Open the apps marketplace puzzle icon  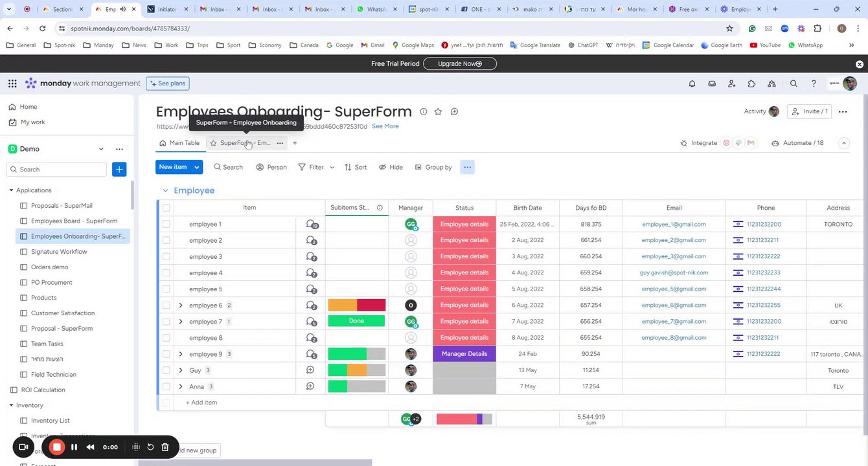coord(751,83)
